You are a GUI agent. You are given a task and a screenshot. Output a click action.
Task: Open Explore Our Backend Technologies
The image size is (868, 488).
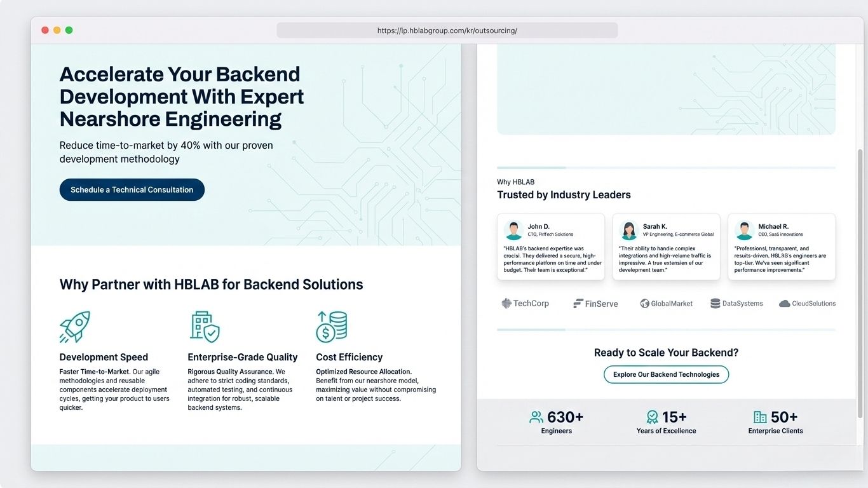pos(666,374)
